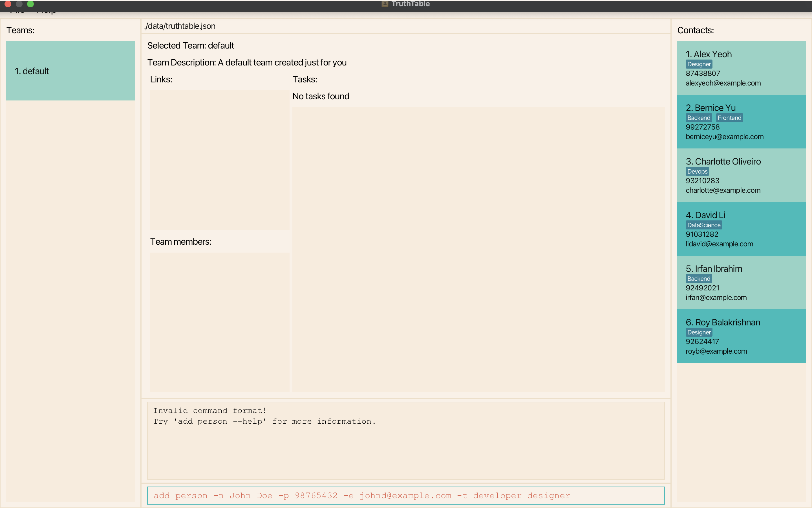Viewport: 812px width, 508px height.
Task: Click the DataScience tag
Action: click(704, 225)
